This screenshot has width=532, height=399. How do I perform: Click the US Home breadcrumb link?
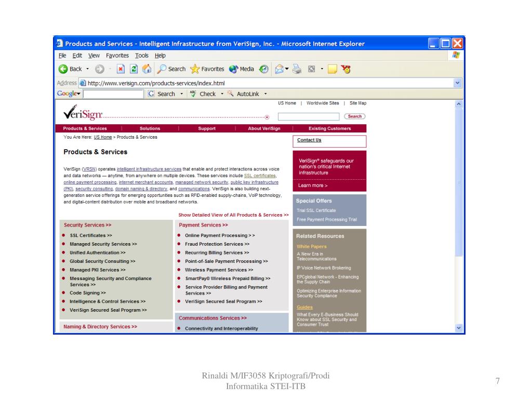click(103, 137)
